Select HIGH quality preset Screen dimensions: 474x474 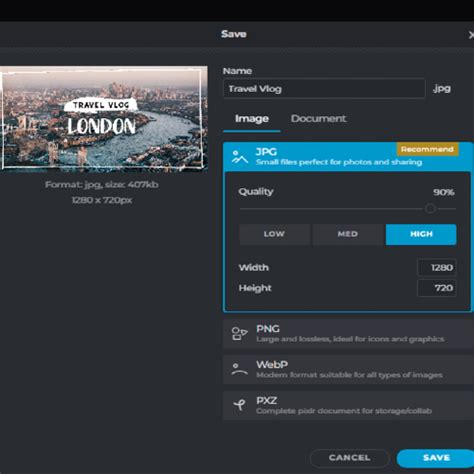(421, 234)
